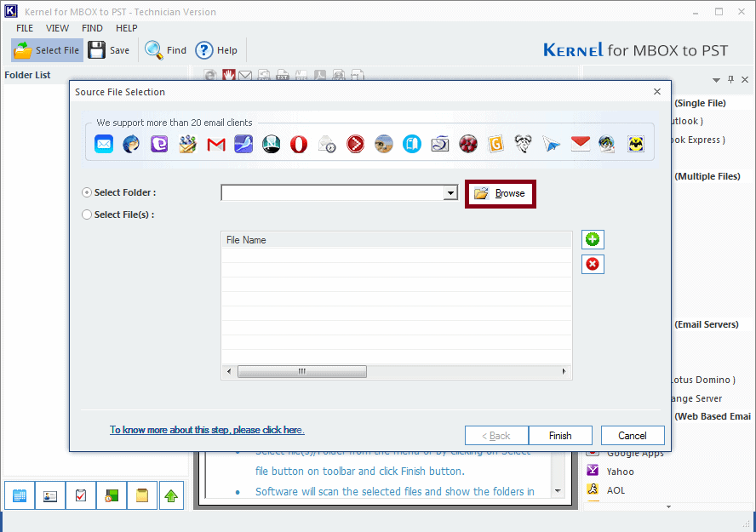
Task: Click the yellow bat client icon
Action: coord(636,144)
